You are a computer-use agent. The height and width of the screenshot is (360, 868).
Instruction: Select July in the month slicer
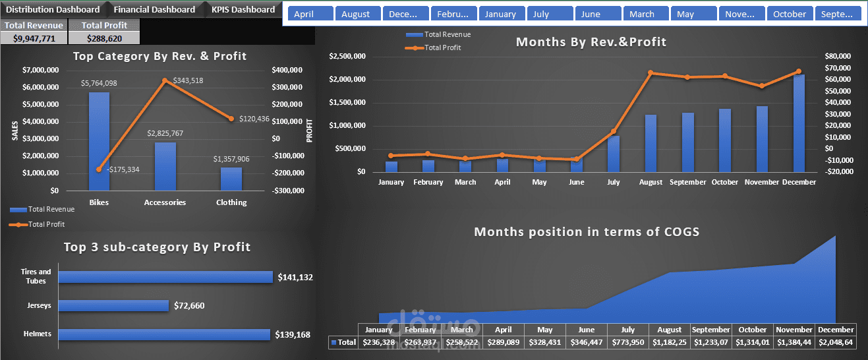550,14
